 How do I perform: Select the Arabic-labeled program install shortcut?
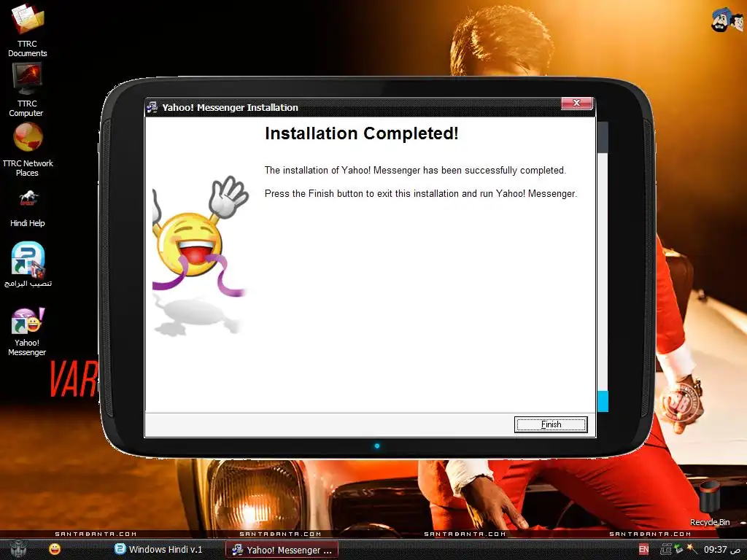pyautogui.click(x=28, y=265)
